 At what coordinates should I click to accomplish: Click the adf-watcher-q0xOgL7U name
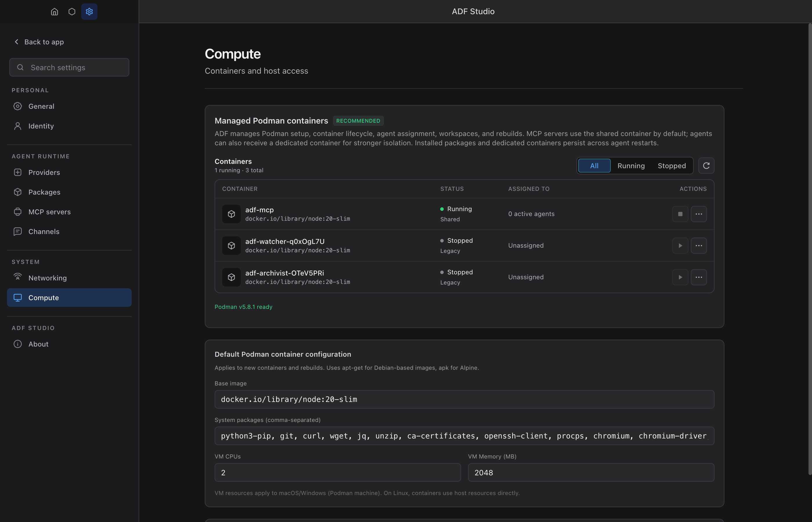point(285,241)
